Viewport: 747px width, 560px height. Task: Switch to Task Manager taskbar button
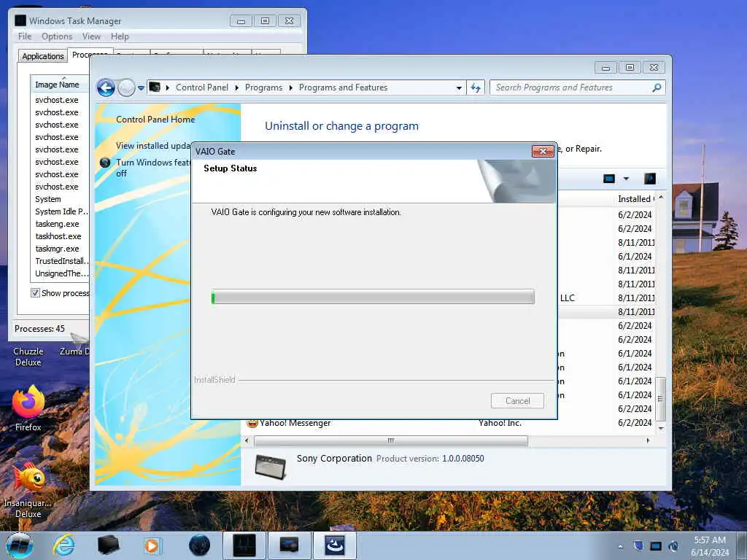point(244,545)
